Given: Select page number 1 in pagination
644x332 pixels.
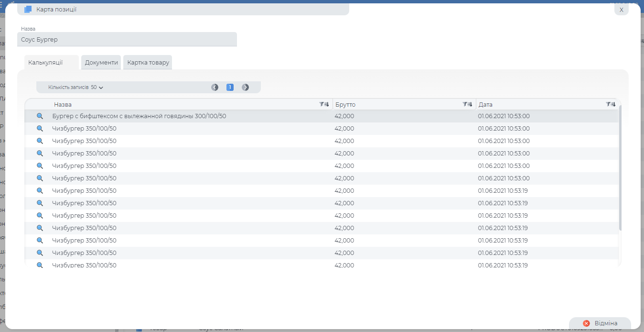Looking at the screenshot, I should pos(230,88).
